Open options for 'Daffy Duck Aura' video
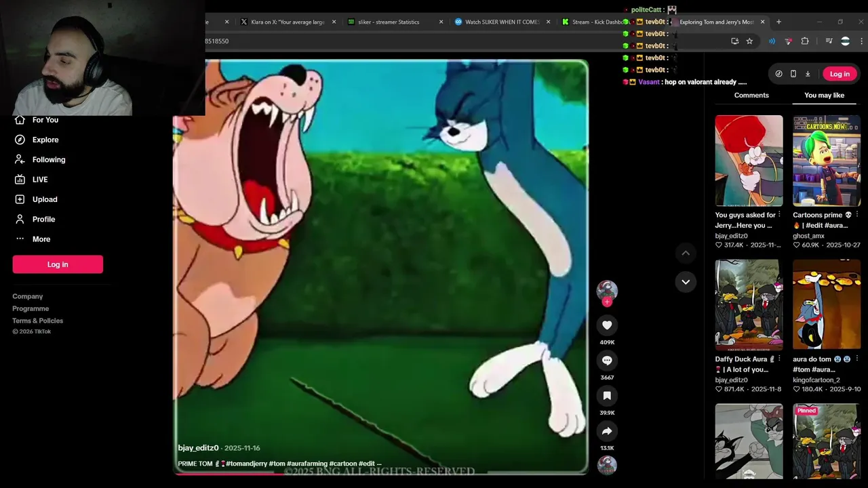The image size is (868, 488). click(779, 359)
